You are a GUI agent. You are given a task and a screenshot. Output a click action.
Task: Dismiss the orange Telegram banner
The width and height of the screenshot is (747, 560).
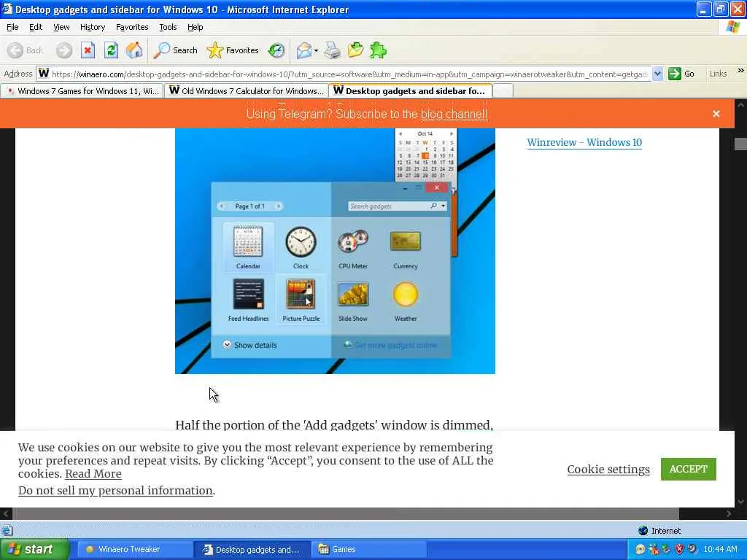(x=716, y=114)
